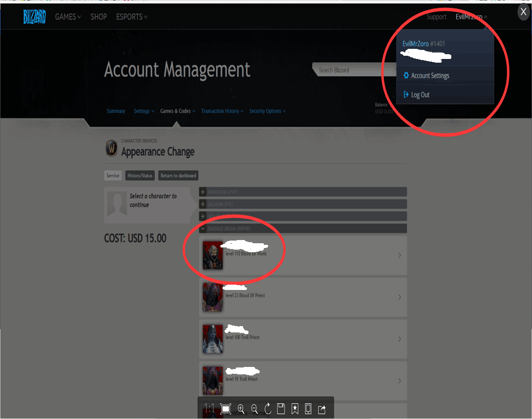Open Account Settings from dropdown
The width and height of the screenshot is (532, 419).
click(x=445, y=75)
